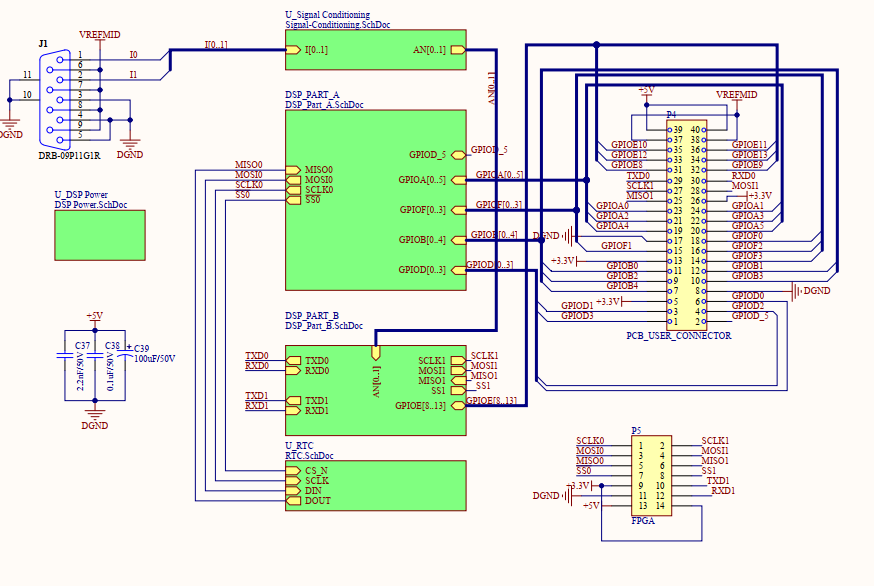Screen dimensions: 874x586
Task: Select the U_DSP Power sheet symbol block
Action: tap(100, 235)
